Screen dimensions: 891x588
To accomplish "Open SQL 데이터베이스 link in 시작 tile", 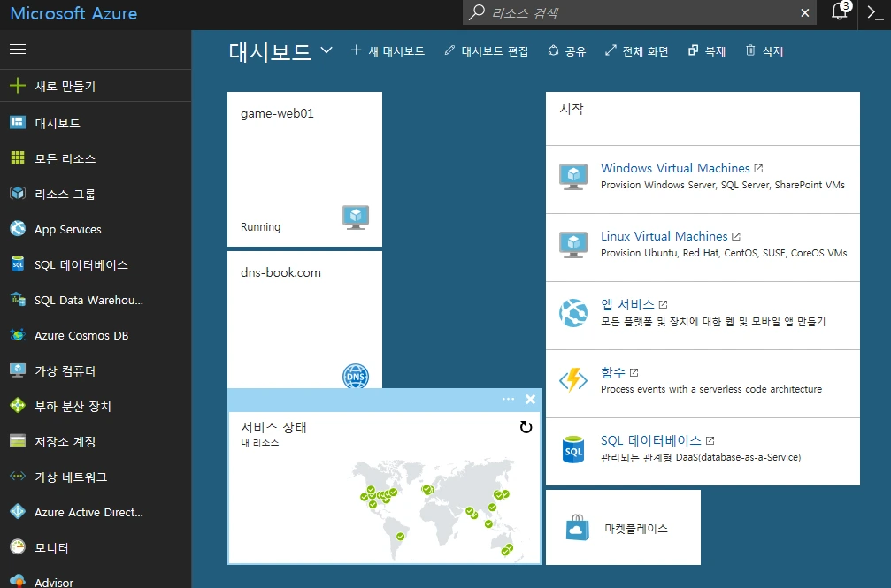I will click(650, 441).
